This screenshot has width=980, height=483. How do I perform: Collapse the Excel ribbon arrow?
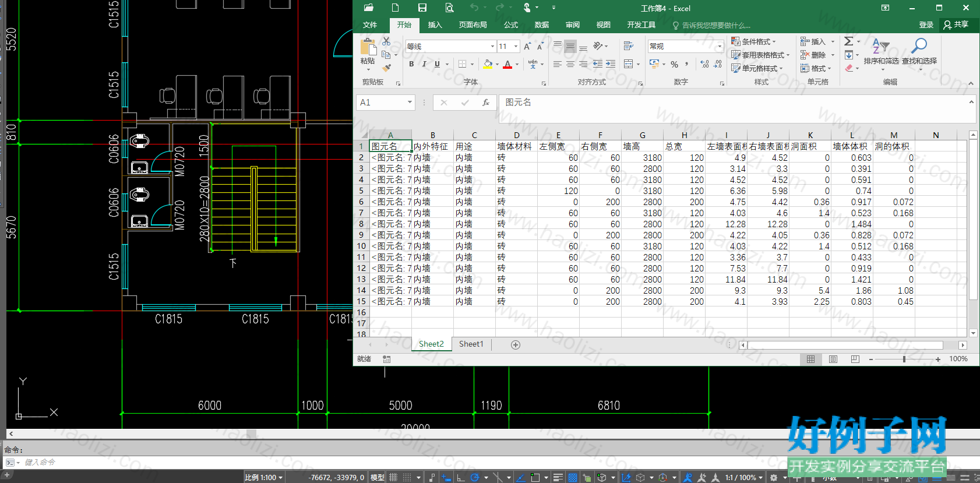971,83
